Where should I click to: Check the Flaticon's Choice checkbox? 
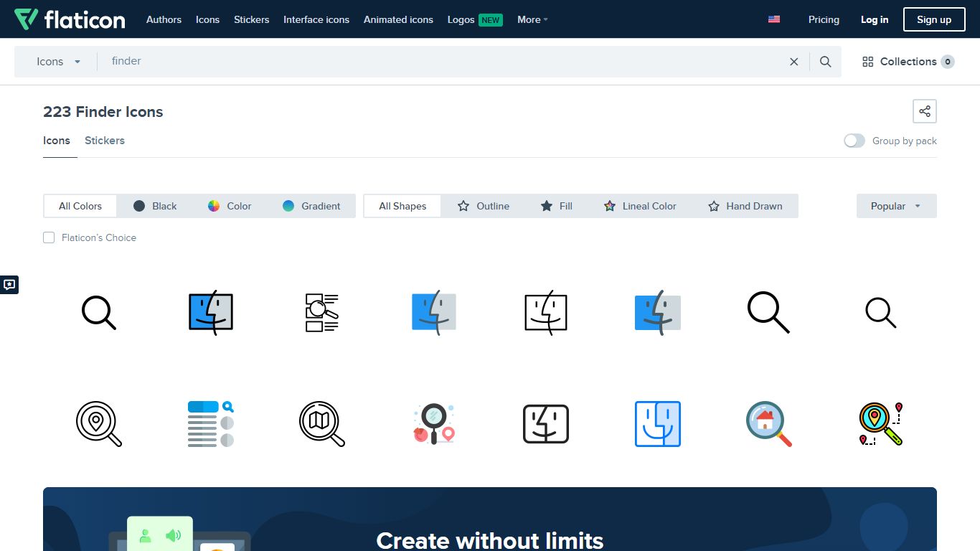(49, 237)
